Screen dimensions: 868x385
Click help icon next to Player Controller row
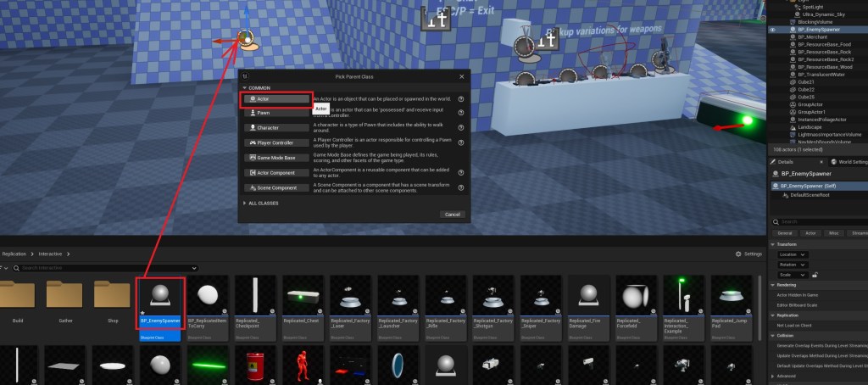click(x=461, y=142)
